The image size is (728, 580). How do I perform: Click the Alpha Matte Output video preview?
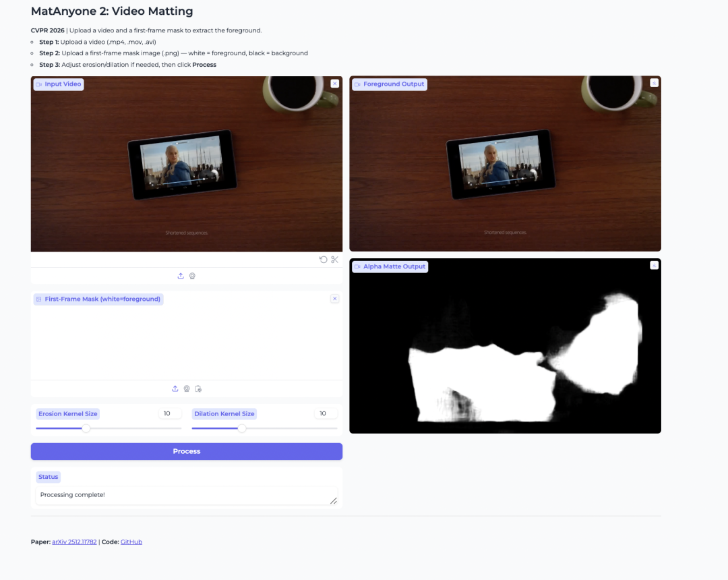pyautogui.click(x=505, y=346)
